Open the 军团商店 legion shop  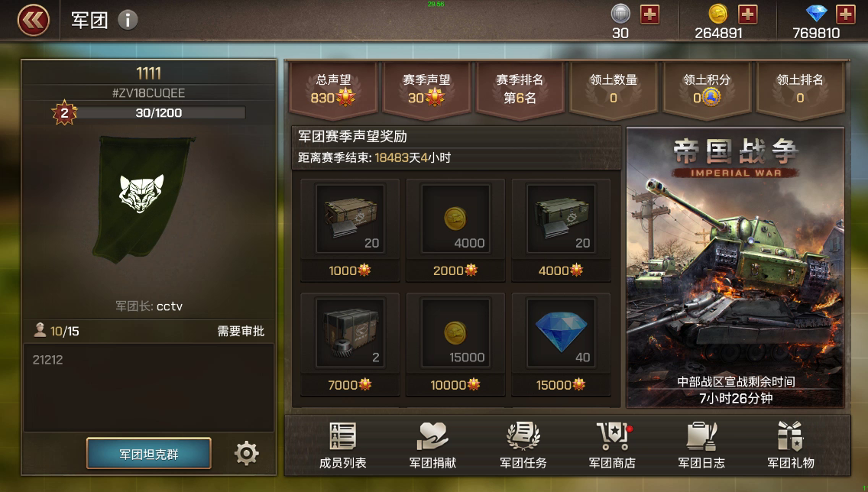pos(612,446)
